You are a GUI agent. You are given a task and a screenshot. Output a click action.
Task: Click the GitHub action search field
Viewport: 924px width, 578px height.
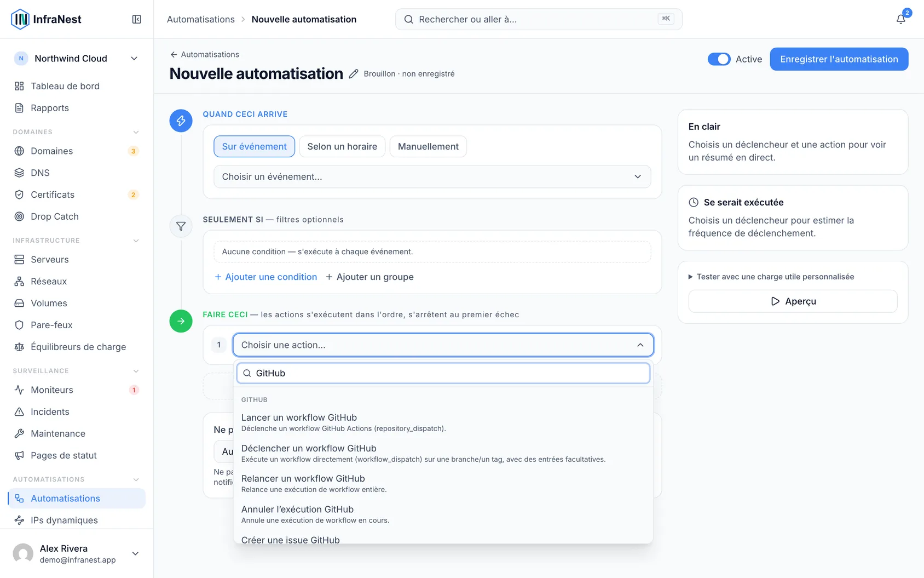pyautogui.click(x=443, y=373)
